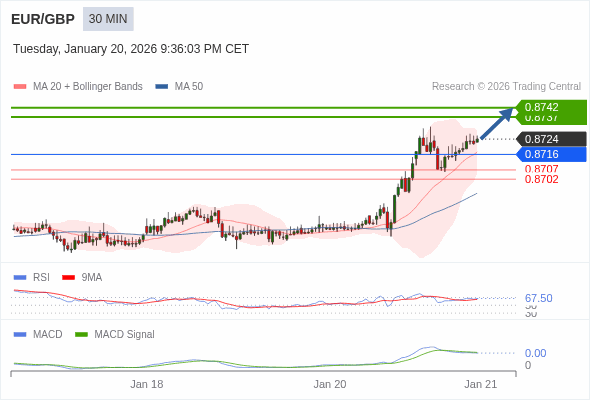Click the Research © 2026 Trading Central text
The width and height of the screenshot is (590, 400).
[506, 87]
